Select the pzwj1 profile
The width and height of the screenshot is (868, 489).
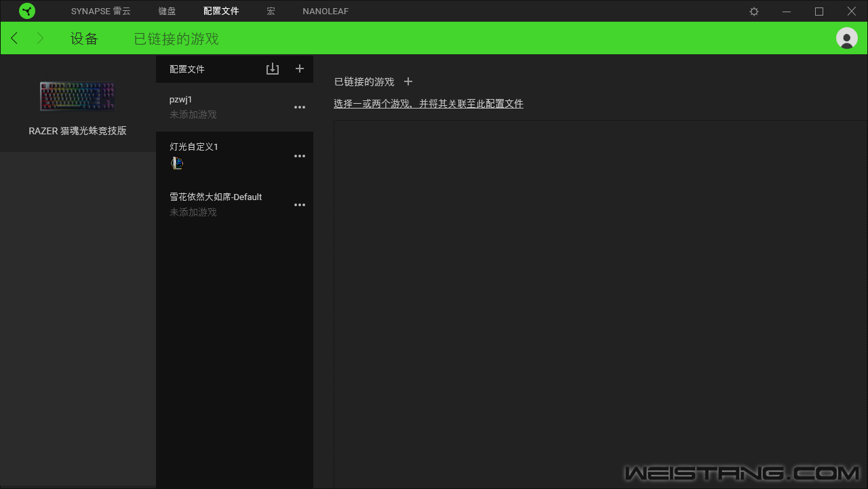coord(235,107)
